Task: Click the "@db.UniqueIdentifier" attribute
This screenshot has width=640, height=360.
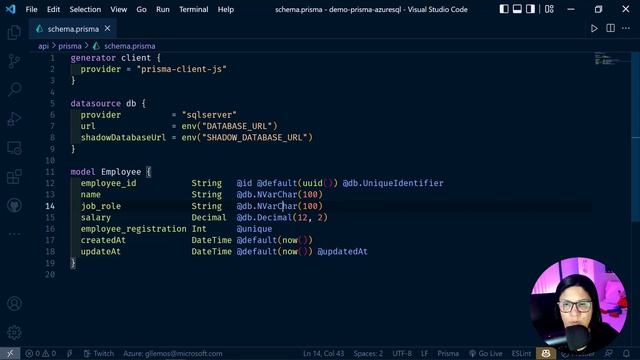Action: click(393, 183)
